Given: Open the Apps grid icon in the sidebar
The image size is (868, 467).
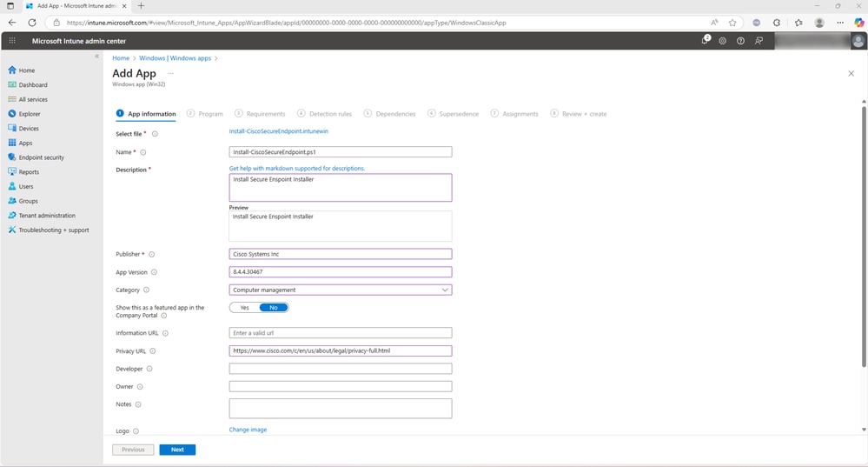Looking at the screenshot, I should tap(11, 143).
